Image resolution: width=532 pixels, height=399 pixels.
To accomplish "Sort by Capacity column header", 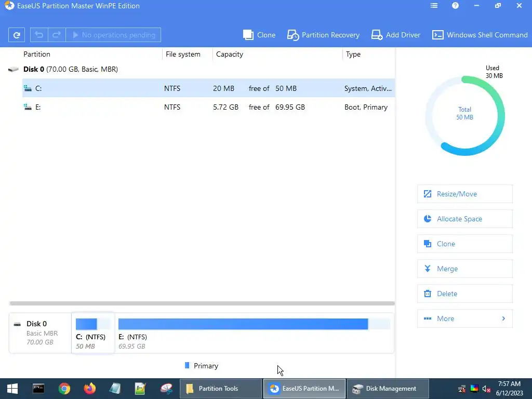I will pos(230,54).
